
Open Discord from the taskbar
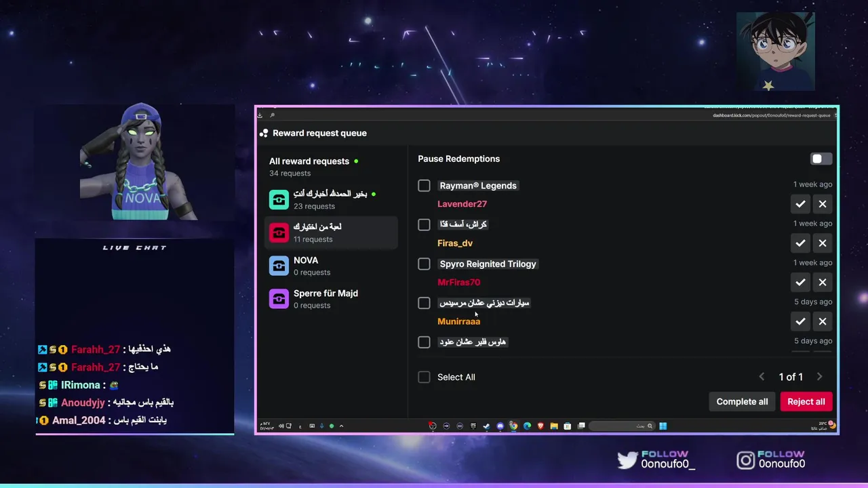(x=500, y=426)
